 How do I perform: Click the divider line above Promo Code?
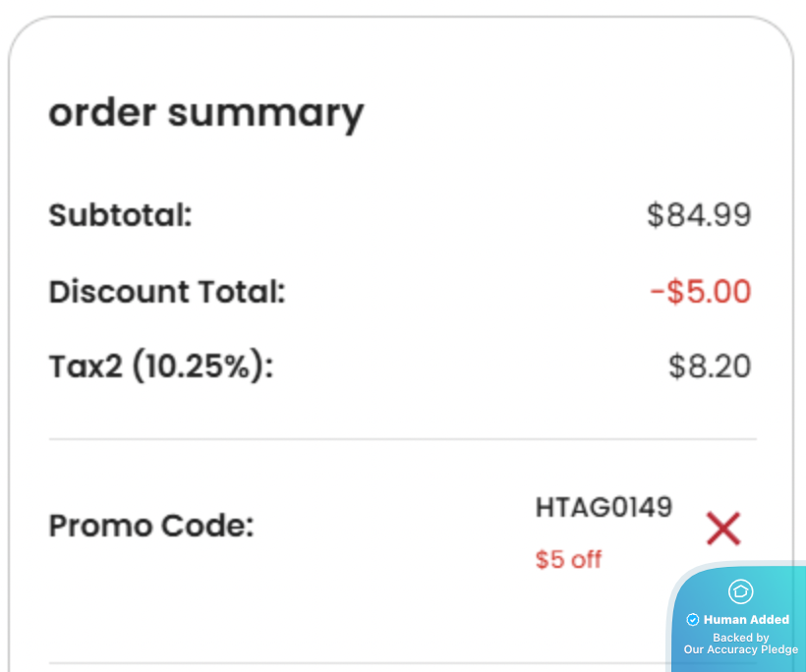tap(402, 438)
